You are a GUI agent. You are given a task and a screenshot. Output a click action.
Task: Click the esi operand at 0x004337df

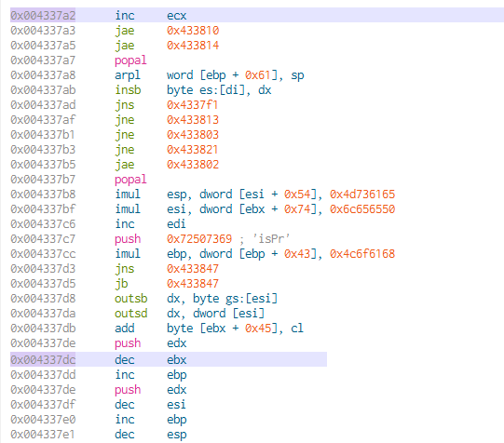pyautogui.click(x=176, y=405)
